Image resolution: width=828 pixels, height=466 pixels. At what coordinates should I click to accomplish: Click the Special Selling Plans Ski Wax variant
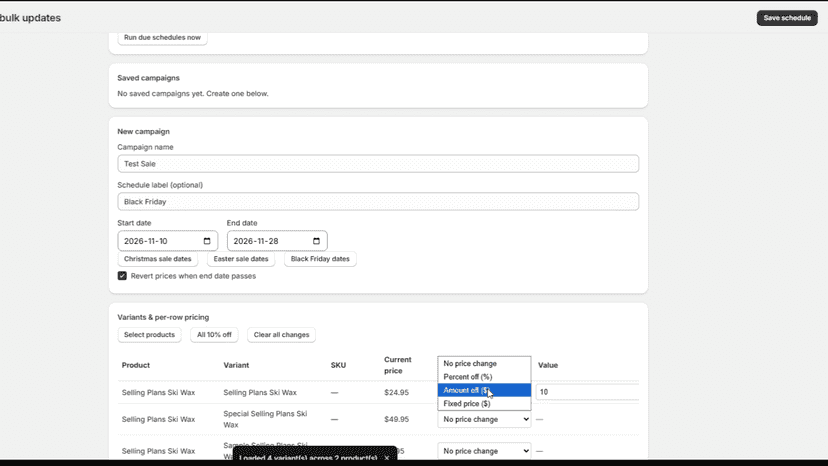point(265,420)
